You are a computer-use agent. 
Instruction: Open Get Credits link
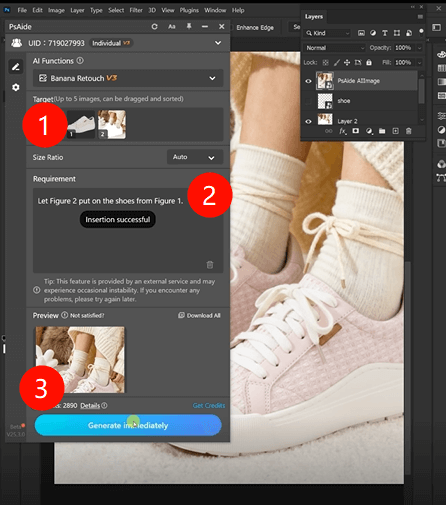click(x=209, y=405)
